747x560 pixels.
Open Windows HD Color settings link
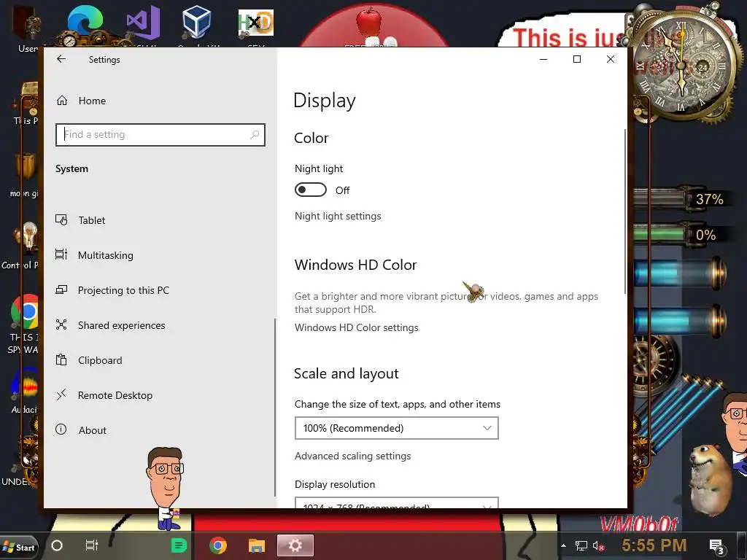point(356,327)
